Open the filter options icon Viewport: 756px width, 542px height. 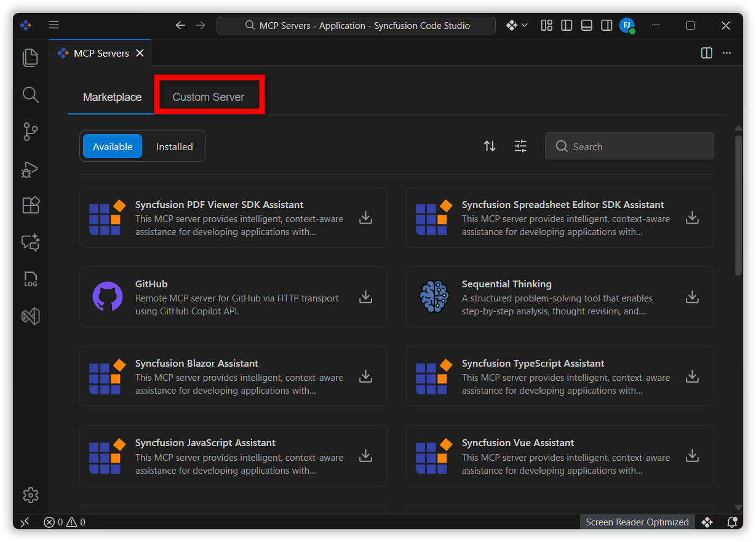pos(520,146)
